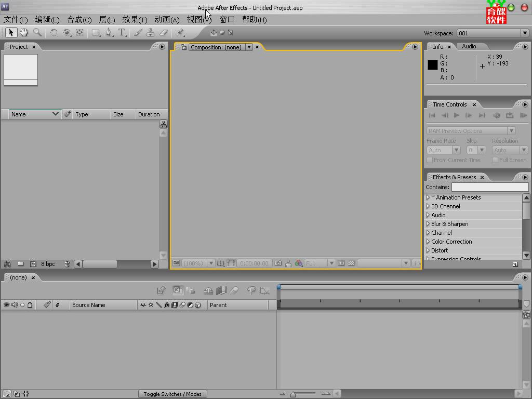Click the composition timecode 0:00:00:00
The width and height of the screenshot is (532, 399).
tap(254, 263)
